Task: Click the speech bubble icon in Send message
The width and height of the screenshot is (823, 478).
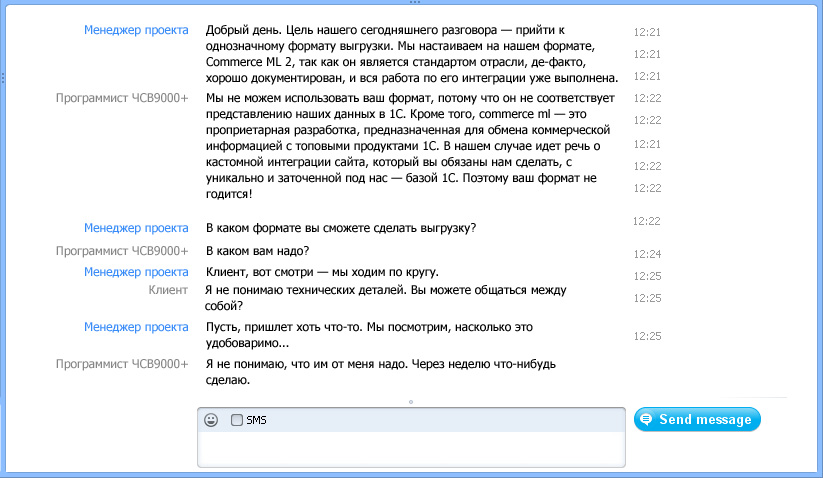Action: (647, 420)
